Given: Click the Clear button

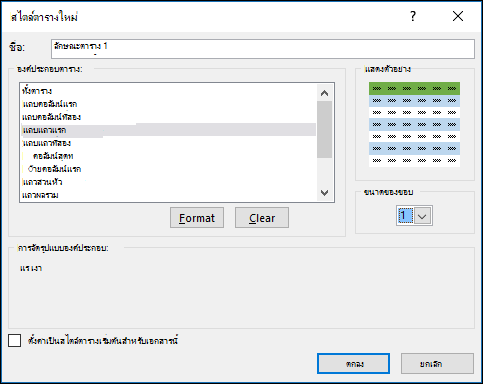Looking at the screenshot, I should click(x=262, y=218).
